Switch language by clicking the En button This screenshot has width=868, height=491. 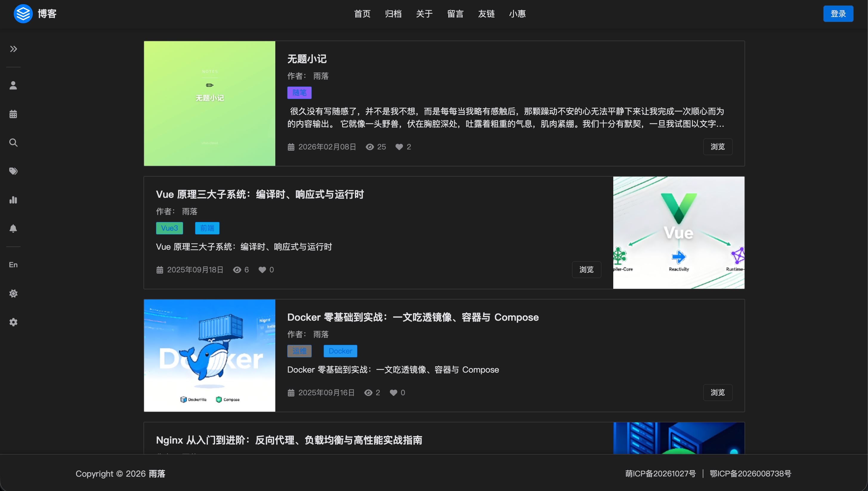pyautogui.click(x=13, y=264)
